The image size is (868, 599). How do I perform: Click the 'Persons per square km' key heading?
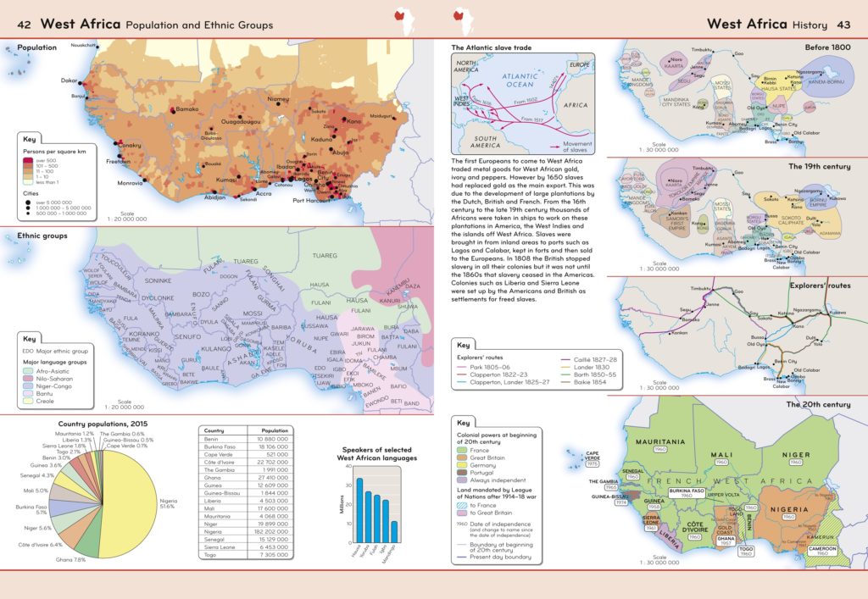[x=54, y=152]
